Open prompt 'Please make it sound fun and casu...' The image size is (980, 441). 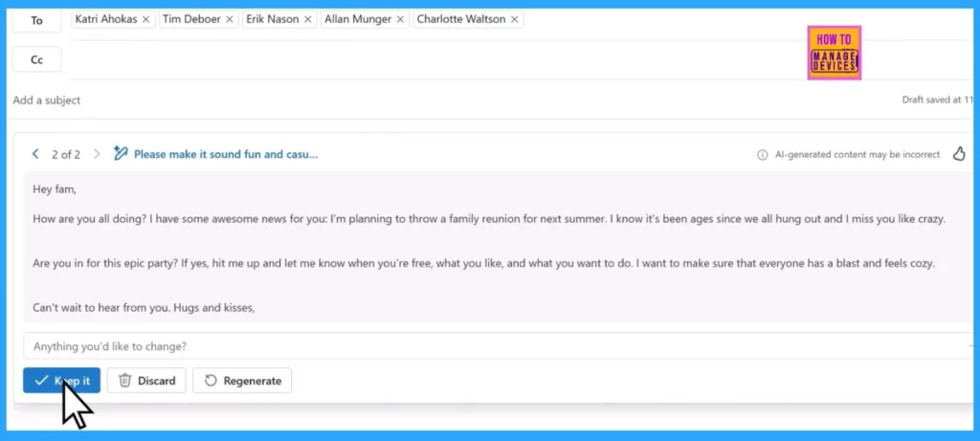[226, 154]
